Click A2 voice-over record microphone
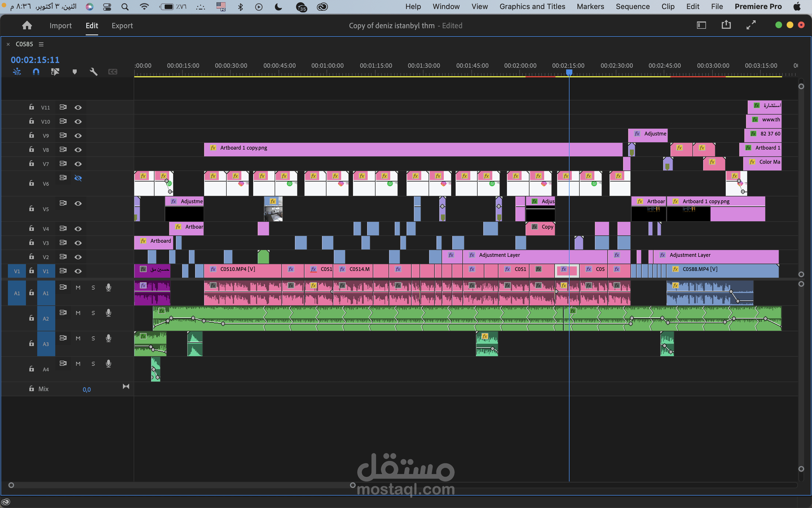 click(x=108, y=313)
